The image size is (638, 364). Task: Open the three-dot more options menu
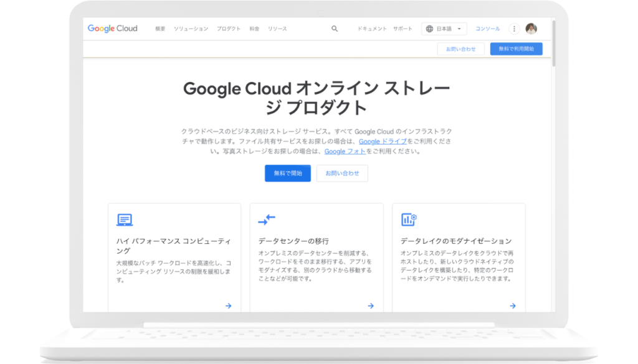coord(514,29)
